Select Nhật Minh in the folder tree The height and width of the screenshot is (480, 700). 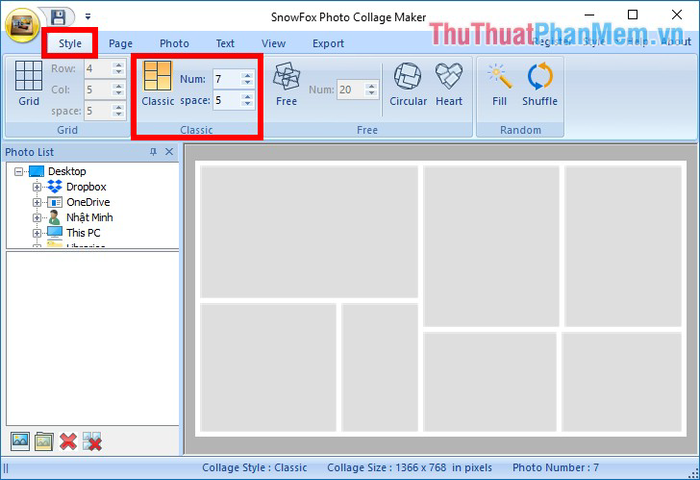point(89,217)
